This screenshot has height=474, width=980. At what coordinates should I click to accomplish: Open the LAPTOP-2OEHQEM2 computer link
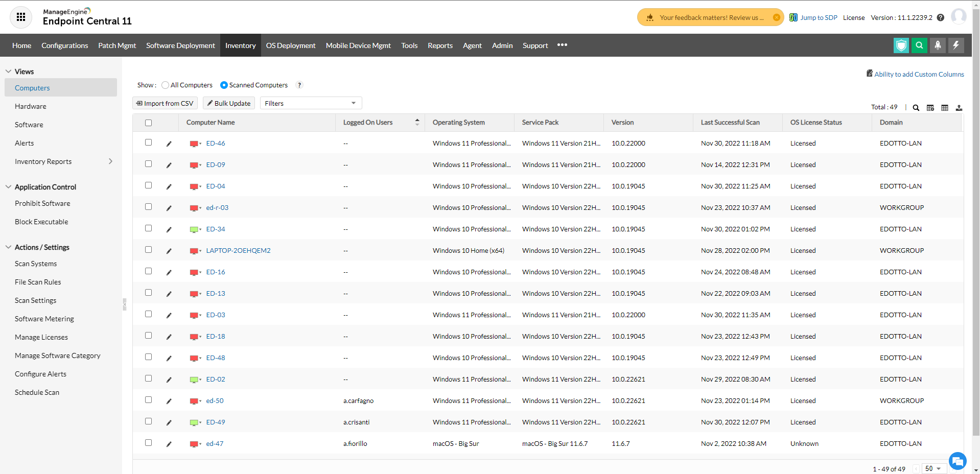point(238,251)
